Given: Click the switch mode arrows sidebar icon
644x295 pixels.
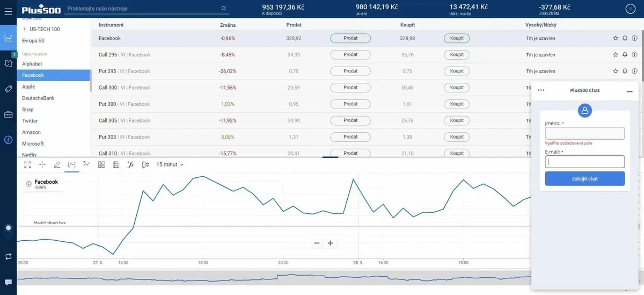Looking at the screenshot, I should [8, 257].
